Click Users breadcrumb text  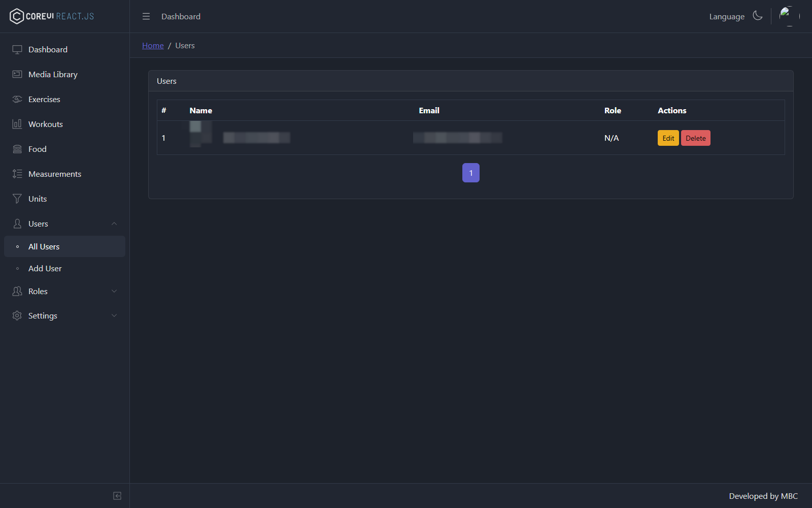click(185, 45)
